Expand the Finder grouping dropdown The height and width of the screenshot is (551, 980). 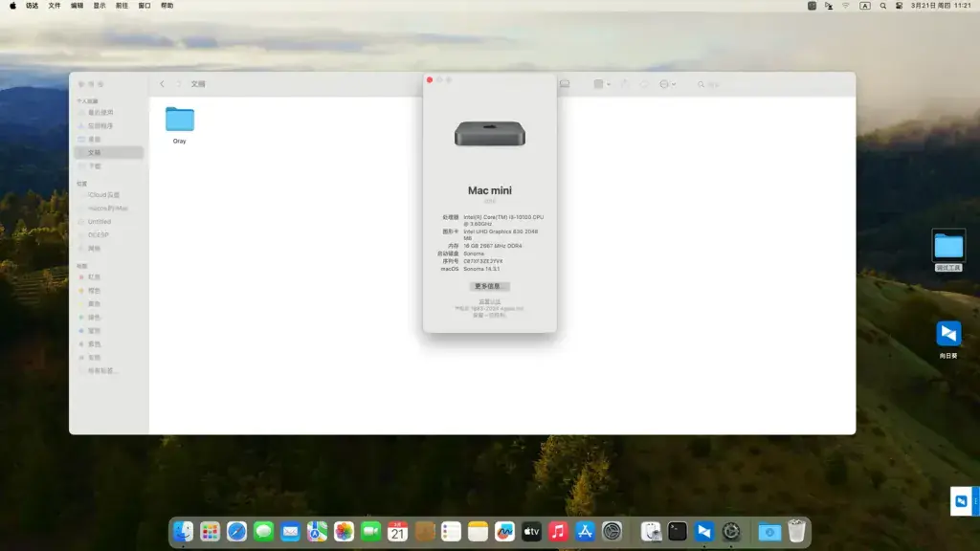point(602,84)
